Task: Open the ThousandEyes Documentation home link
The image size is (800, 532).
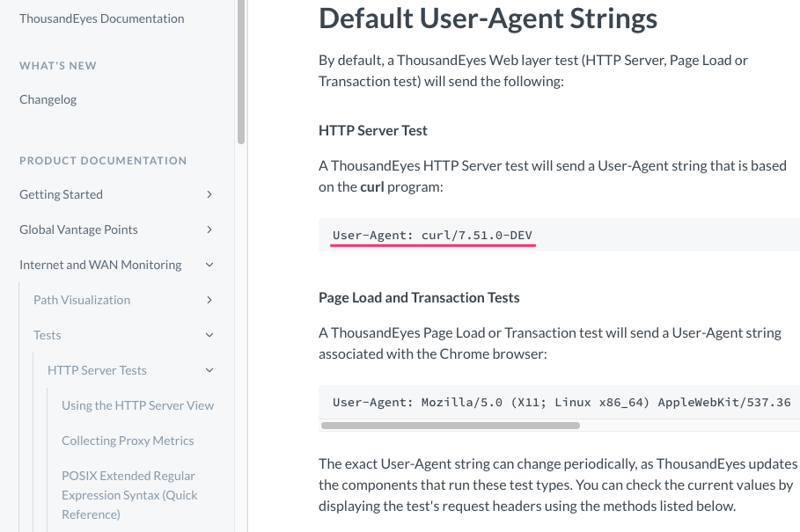Action: [x=101, y=18]
